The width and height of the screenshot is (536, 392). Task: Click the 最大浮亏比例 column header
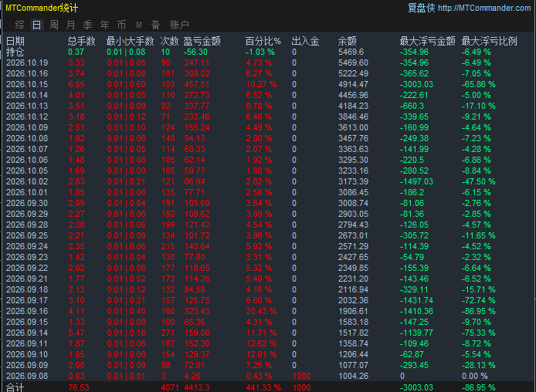click(x=489, y=41)
